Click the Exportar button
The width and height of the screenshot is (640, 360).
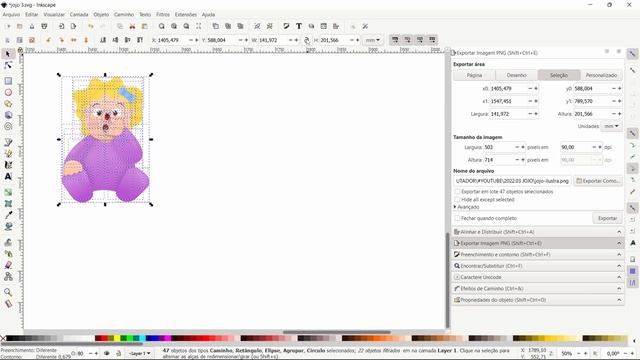607,218
